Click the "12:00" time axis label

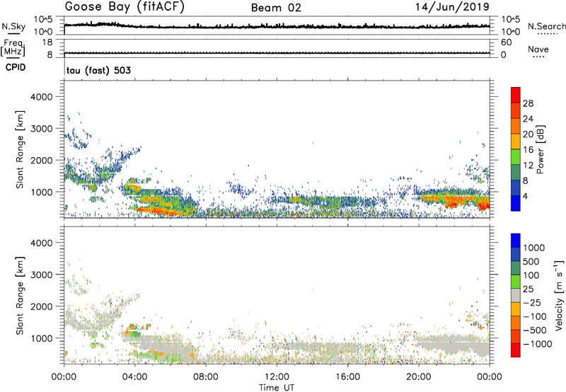point(277,377)
